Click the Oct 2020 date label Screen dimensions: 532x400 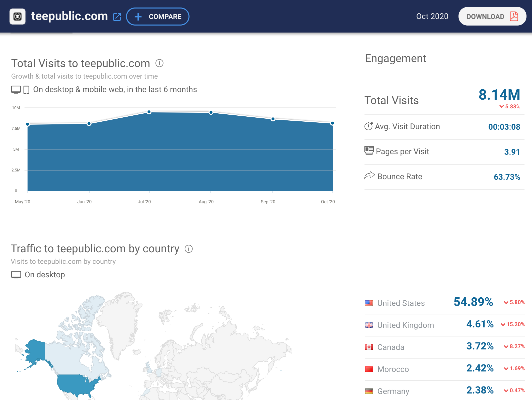tap(432, 16)
